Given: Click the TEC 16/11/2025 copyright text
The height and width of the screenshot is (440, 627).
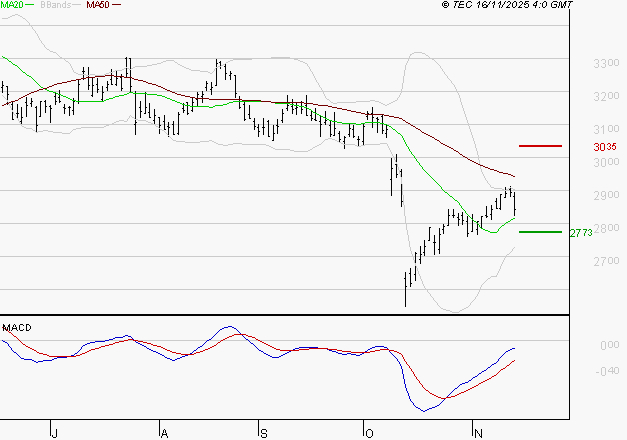Looking at the screenshot, I should [507, 4].
